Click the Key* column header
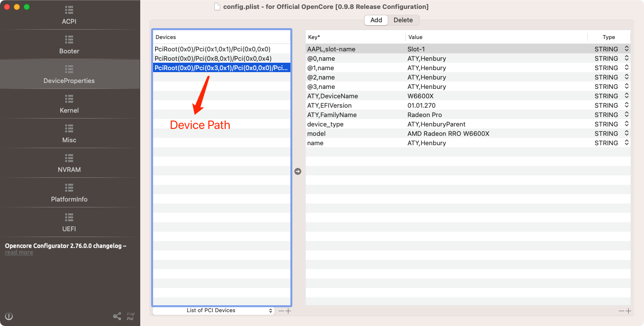This screenshot has width=644, height=326. point(356,37)
